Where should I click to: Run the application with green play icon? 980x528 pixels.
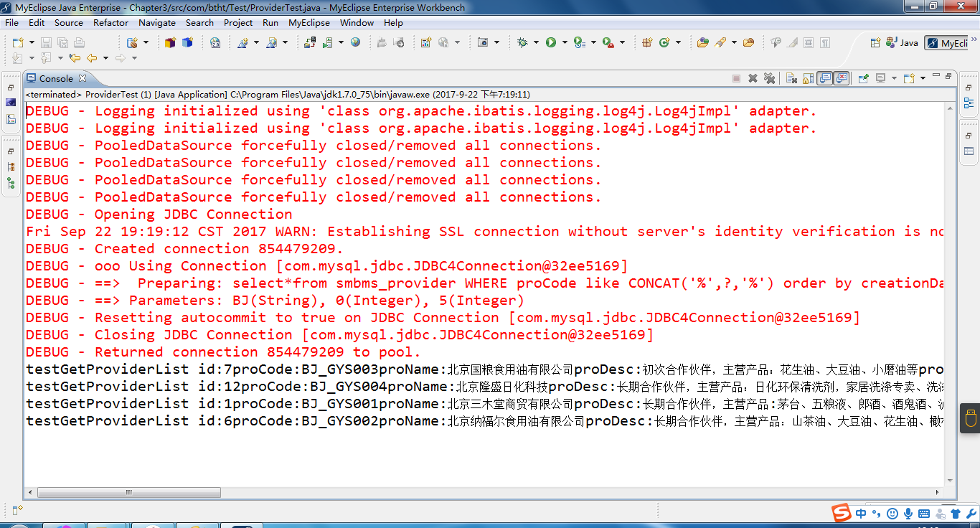[x=551, y=42]
